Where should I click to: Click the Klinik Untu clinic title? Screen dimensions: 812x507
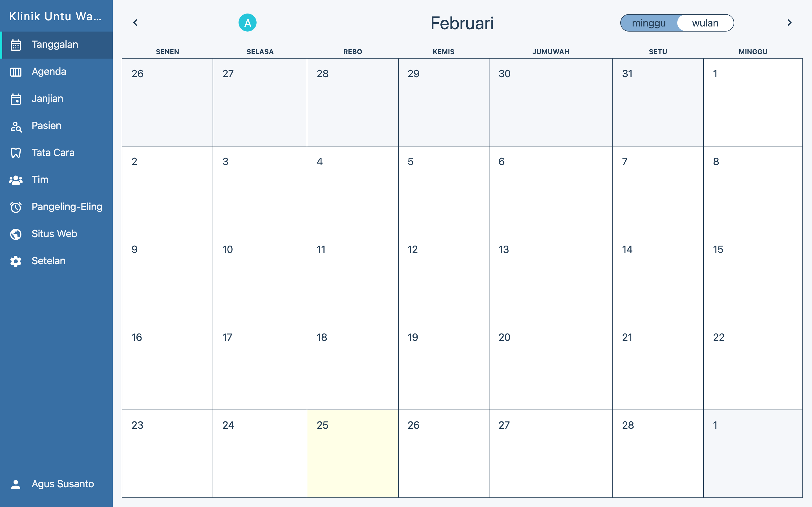click(55, 16)
